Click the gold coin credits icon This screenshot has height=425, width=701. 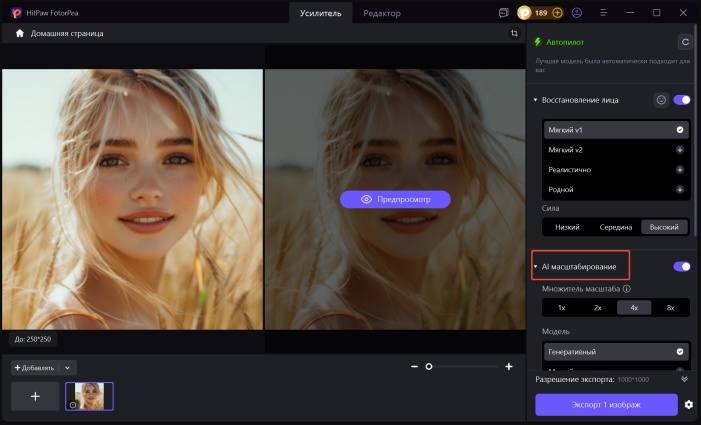pos(524,13)
